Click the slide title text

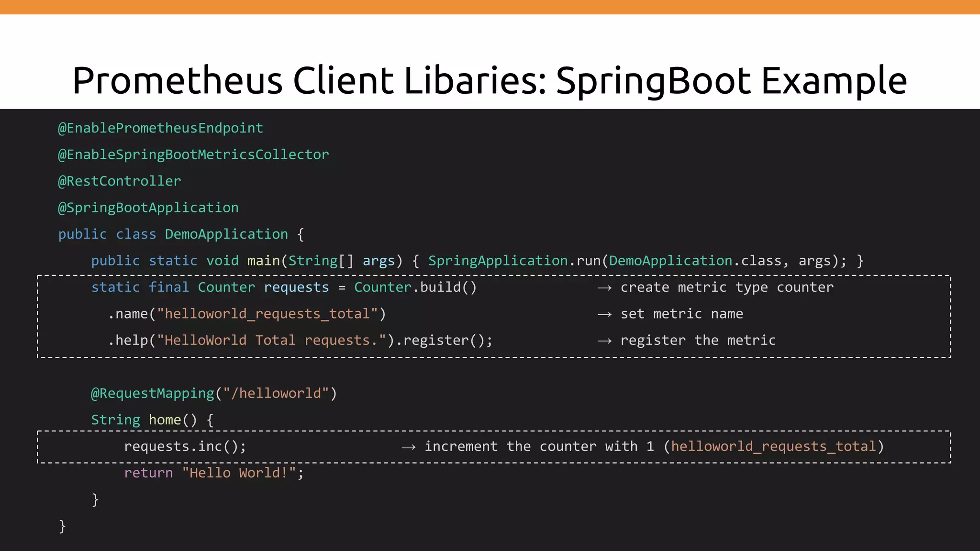point(490,80)
